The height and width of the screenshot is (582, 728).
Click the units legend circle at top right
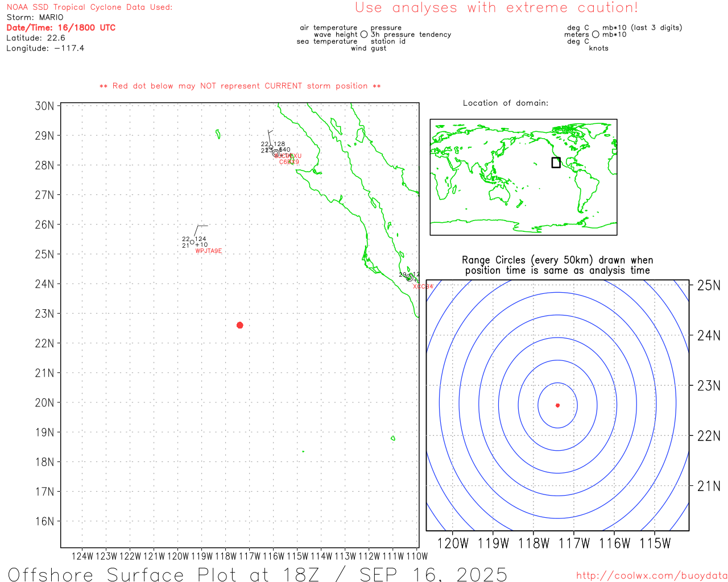click(x=595, y=34)
